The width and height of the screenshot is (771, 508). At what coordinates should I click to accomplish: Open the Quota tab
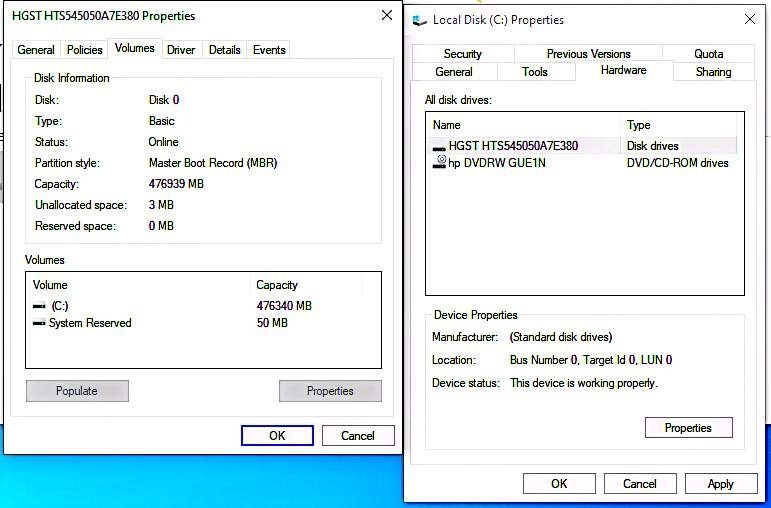709,54
